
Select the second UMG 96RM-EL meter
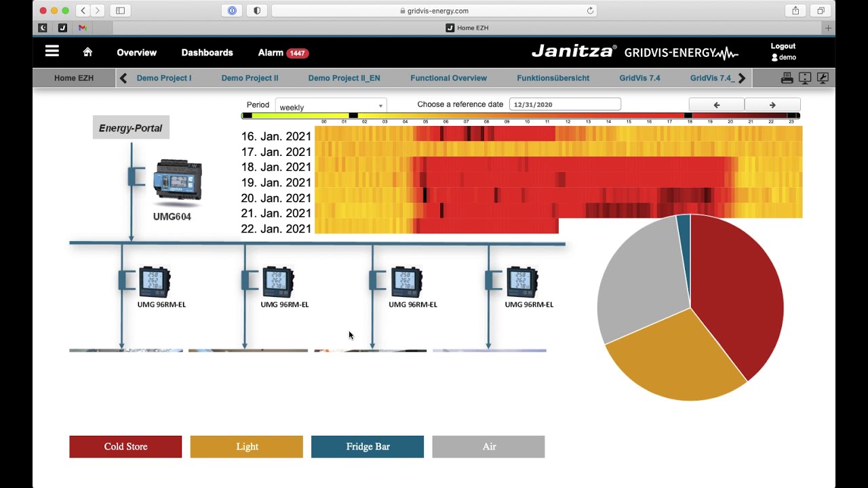(x=278, y=282)
